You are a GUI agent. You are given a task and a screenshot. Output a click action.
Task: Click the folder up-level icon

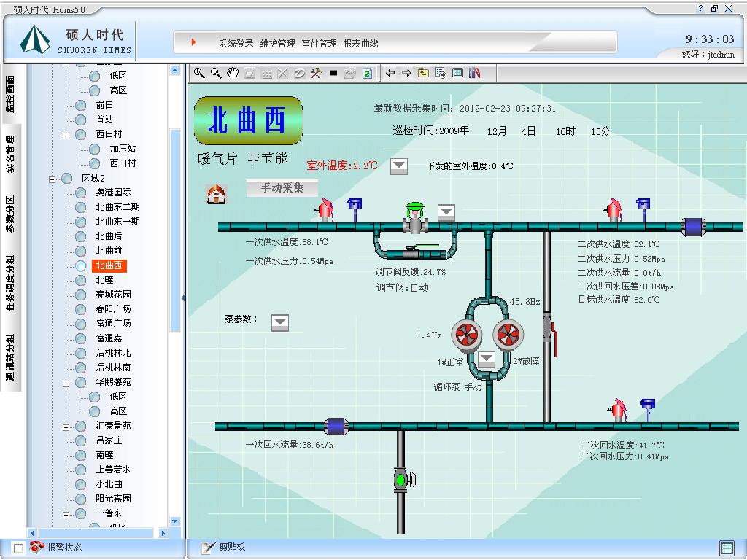[423, 73]
